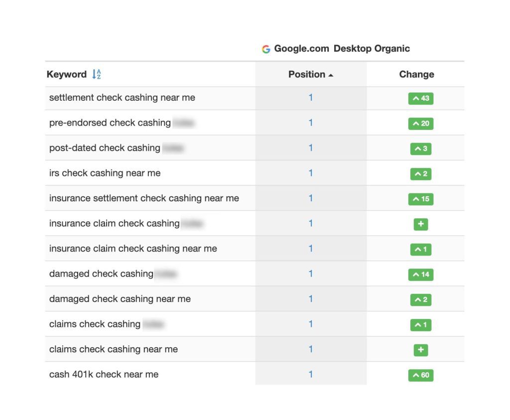510x420 pixels.
Task: Click the green +15 change badge
Action: pyautogui.click(x=421, y=199)
